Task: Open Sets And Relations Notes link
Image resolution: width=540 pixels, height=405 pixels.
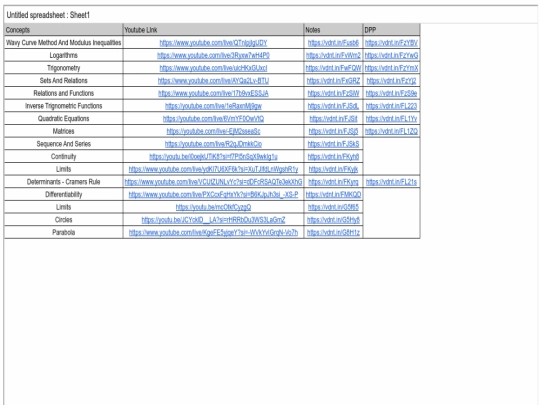Action: [x=333, y=81]
